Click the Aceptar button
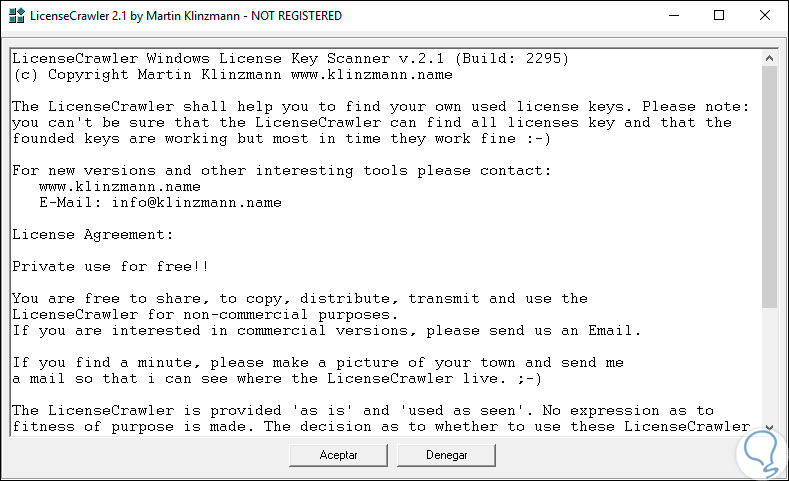Image resolution: width=789 pixels, height=481 pixels. click(x=339, y=455)
